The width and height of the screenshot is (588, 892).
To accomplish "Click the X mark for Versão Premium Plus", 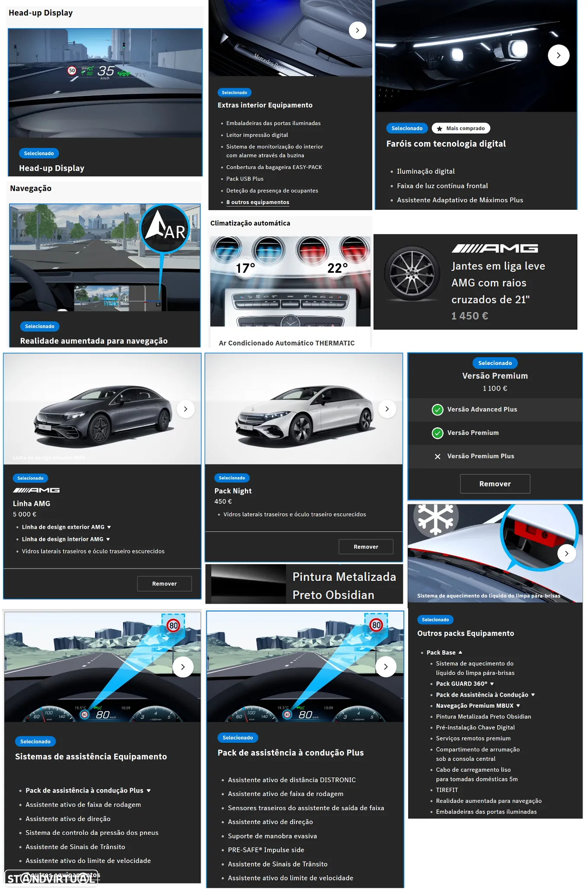I will click(438, 457).
